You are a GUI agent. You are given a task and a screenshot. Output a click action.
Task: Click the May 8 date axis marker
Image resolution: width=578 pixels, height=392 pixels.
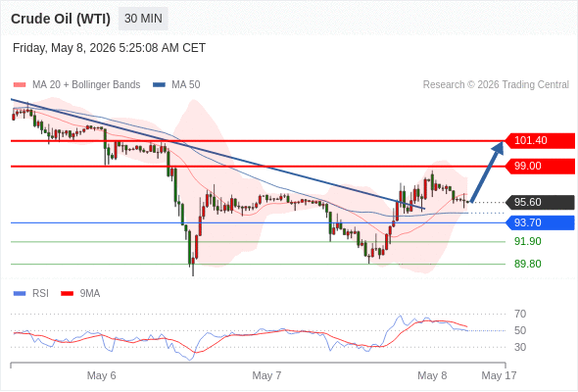tap(432, 375)
